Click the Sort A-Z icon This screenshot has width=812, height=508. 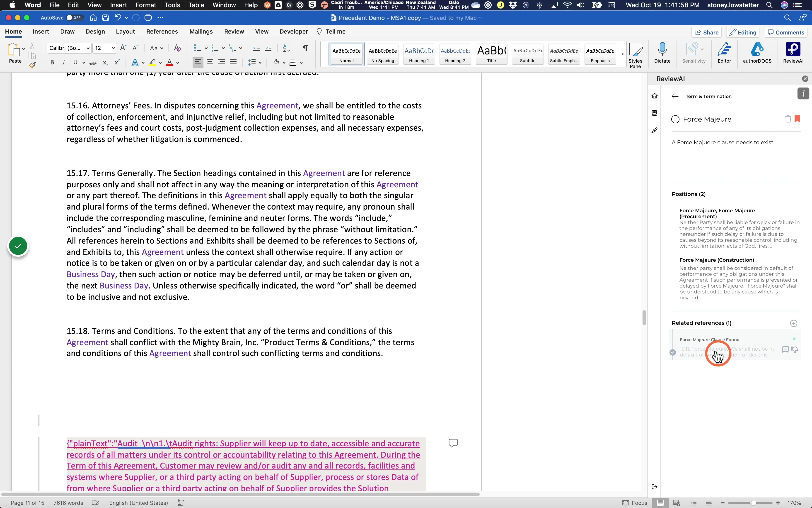coord(287,48)
